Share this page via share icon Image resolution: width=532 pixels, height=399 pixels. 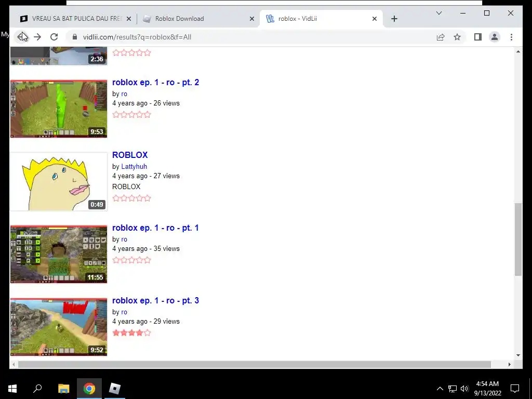coord(441,37)
